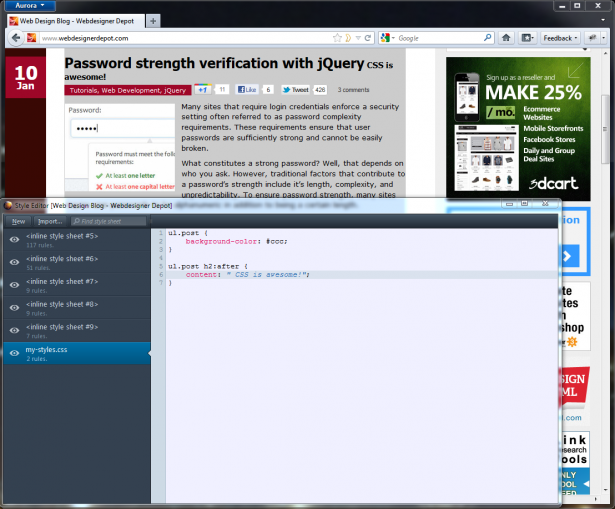Open the list all tabs arrow
Viewport: 615px width, 509px height.
coord(603,20)
